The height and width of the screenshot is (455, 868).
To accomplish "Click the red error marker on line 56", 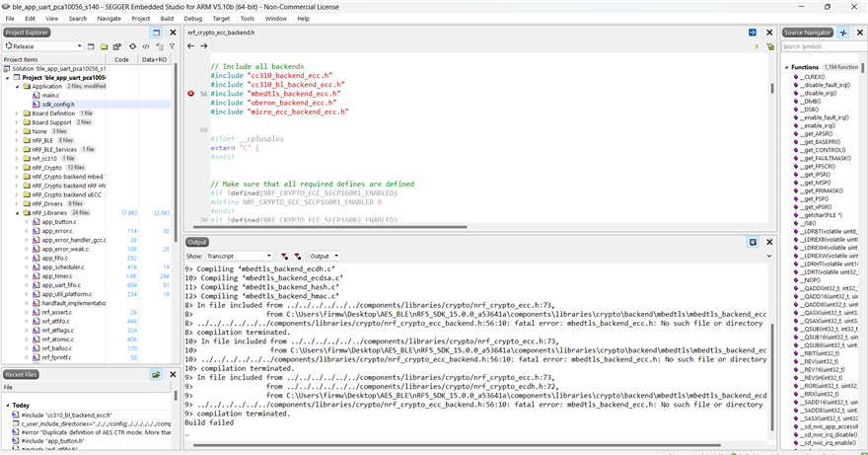I will click(191, 94).
